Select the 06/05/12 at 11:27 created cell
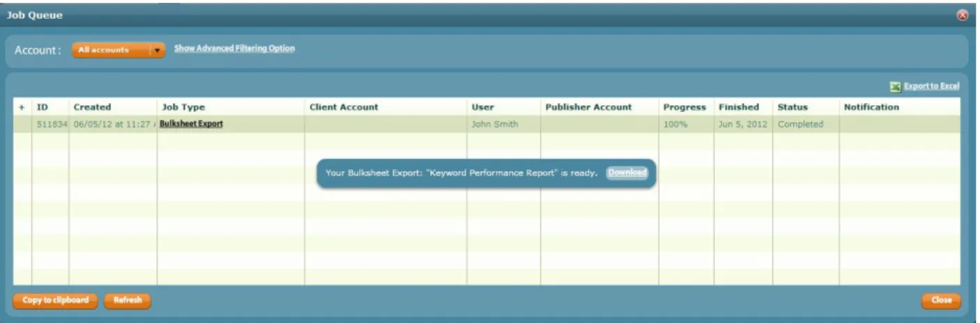This screenshot has width=980, height=323. 113,125
